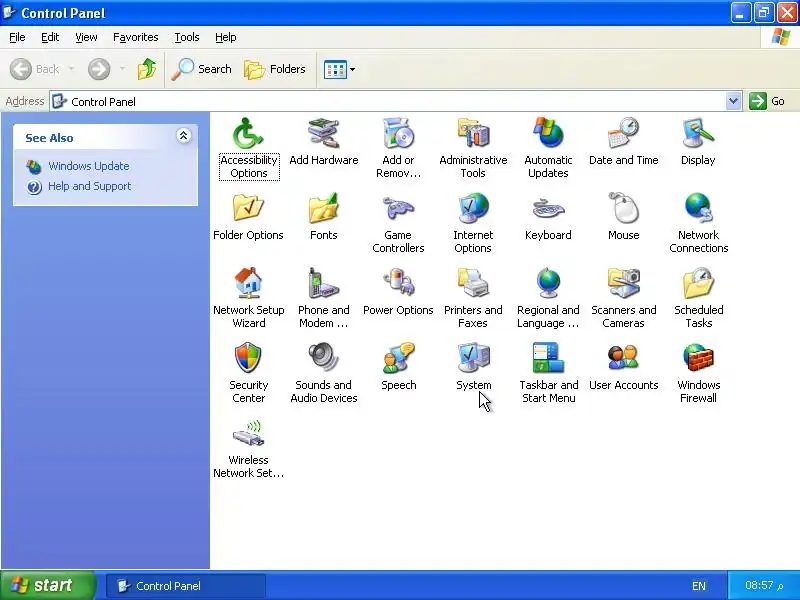800x600 pixels.
Task: Open Administrative Tools icon
Action: pyautogui.click(x=473, y=133)
